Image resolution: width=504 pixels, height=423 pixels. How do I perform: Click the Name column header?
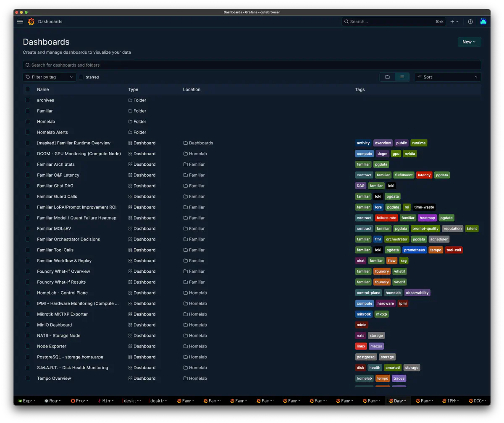pyautogui.click(x=43, y=89)
